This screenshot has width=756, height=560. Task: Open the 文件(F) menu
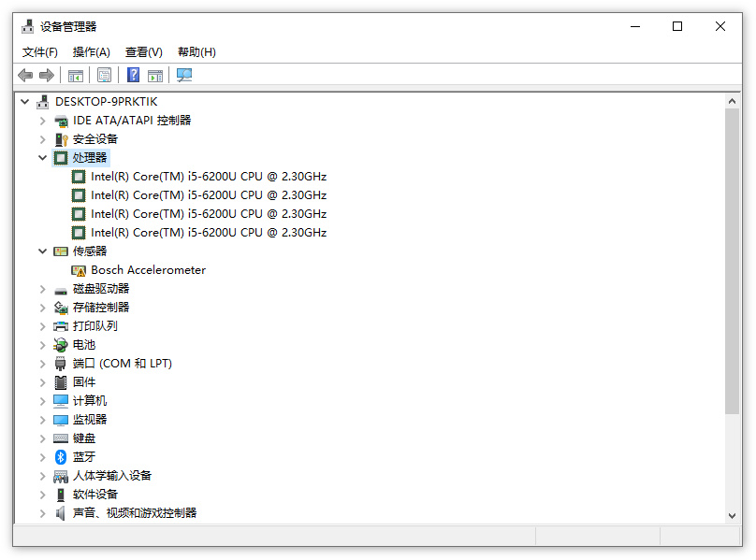(39, 52)
